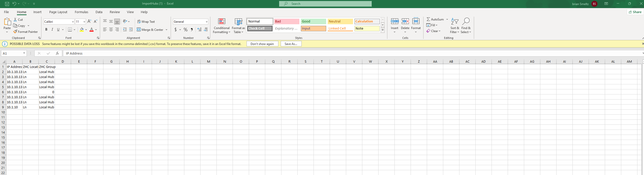Switch to the Formulas ribbon tab
644x175 pixels.
[81, 12]
